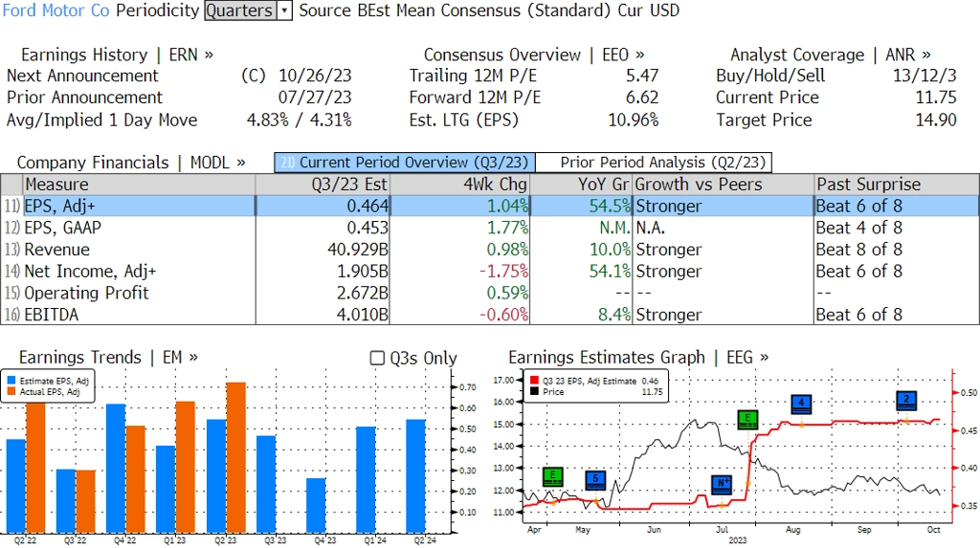This screenshot has height=548, width=980.
Task: Click Est. LTG (EPS) value 10.96%
Action: pyautogui.click(x=634, y=120)
